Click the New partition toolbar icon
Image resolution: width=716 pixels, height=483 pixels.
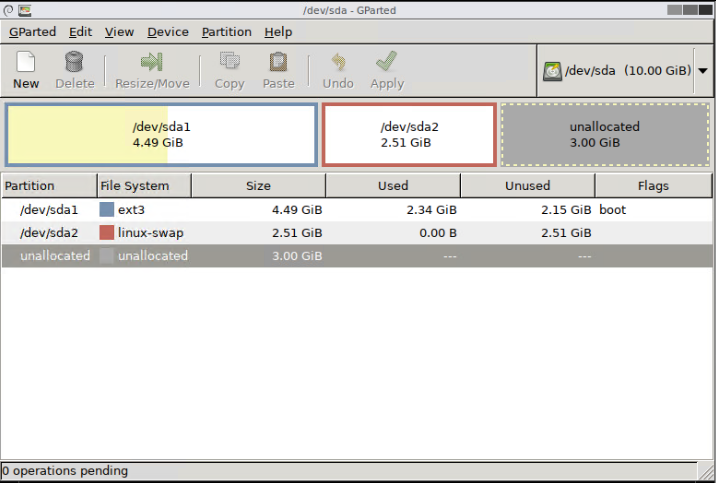point(26,62)
